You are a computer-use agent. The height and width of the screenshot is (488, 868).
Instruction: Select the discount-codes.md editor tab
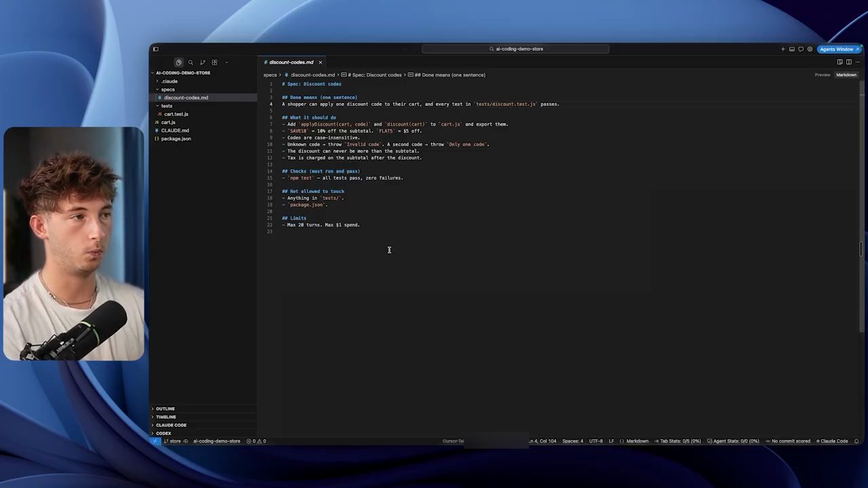[x=293, y=62]
